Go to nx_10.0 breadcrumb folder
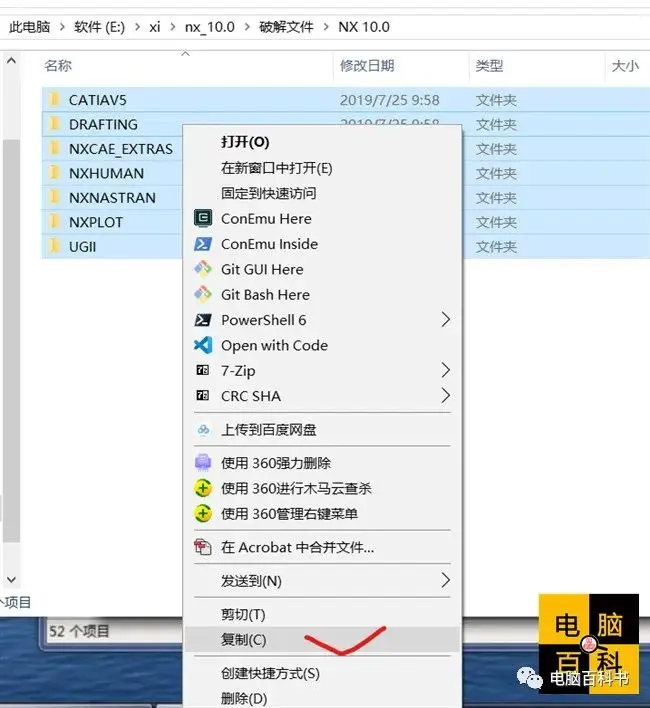The image size is (650, 708). coord(209,27)
